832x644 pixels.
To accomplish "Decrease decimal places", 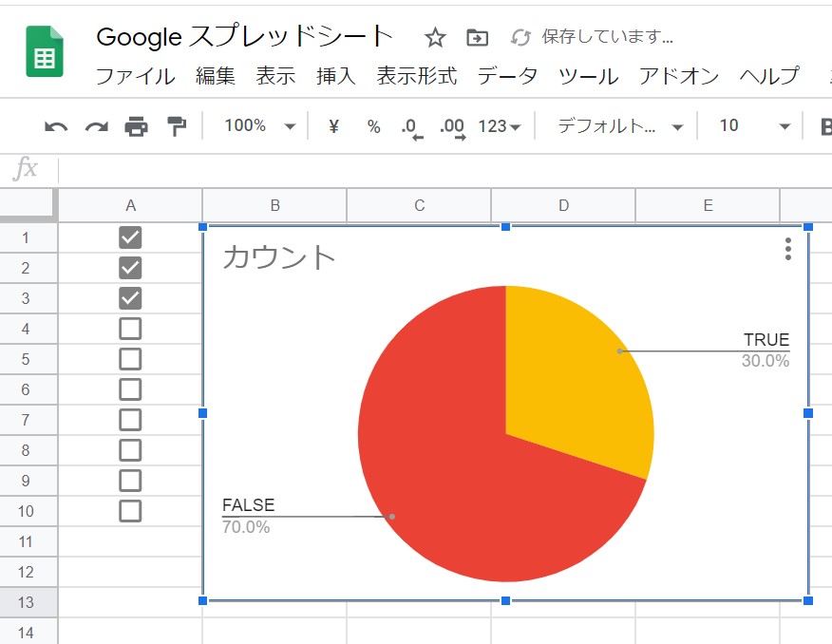I will pyautogui.click(x=411, y=124).
